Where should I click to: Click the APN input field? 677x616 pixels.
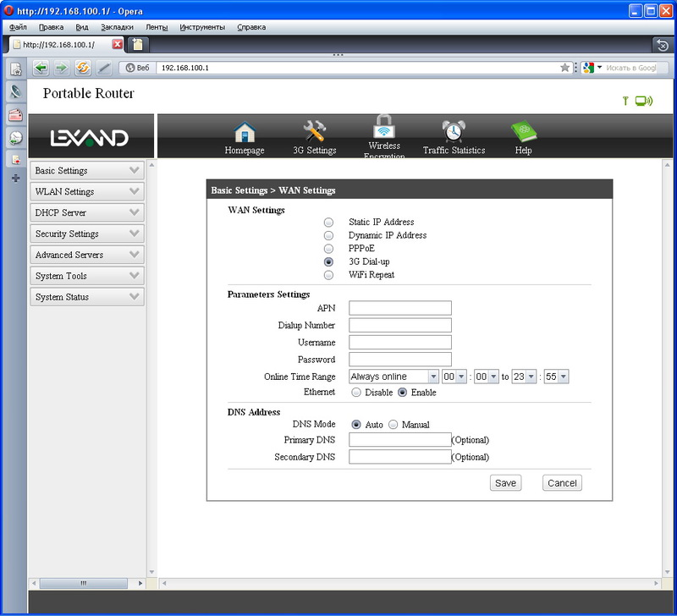400,308
